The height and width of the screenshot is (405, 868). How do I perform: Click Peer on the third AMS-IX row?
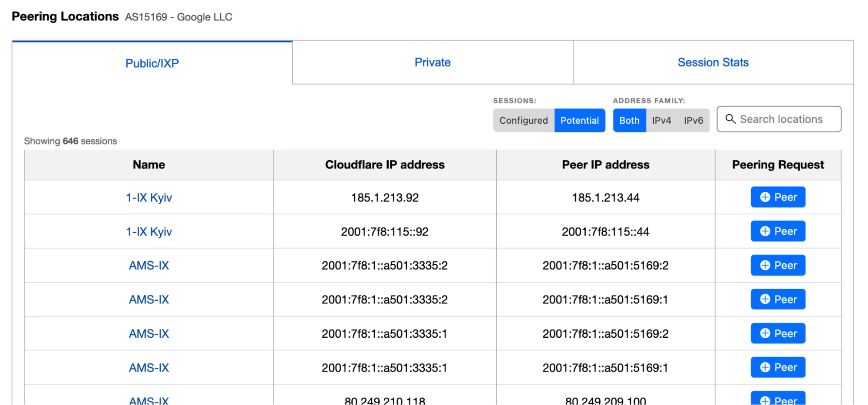point(778,333)
